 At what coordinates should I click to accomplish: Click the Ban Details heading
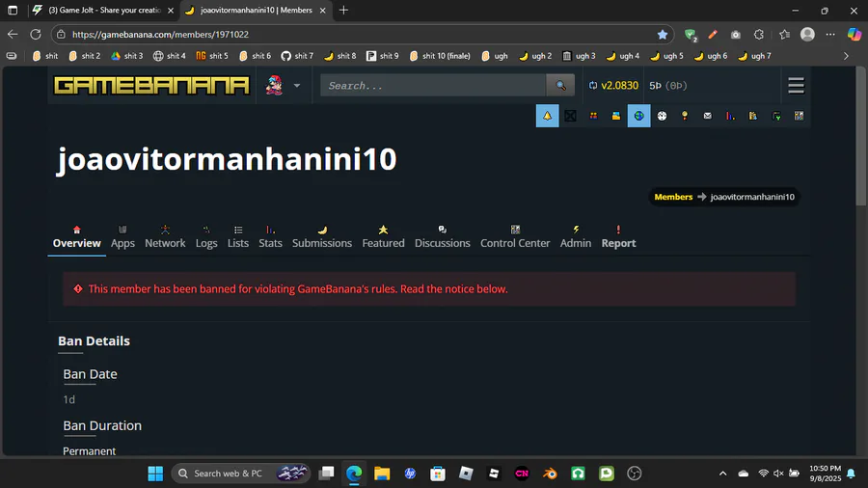click(x=95, y=340)
